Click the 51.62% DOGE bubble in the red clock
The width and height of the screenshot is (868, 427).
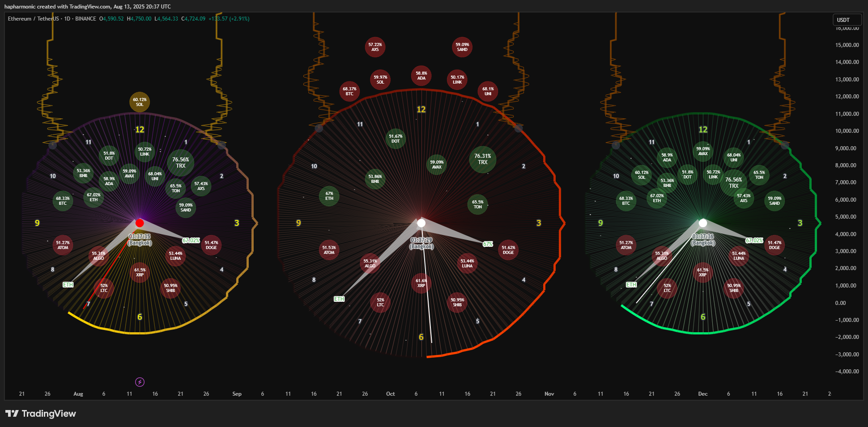click(x=508, y=250)
